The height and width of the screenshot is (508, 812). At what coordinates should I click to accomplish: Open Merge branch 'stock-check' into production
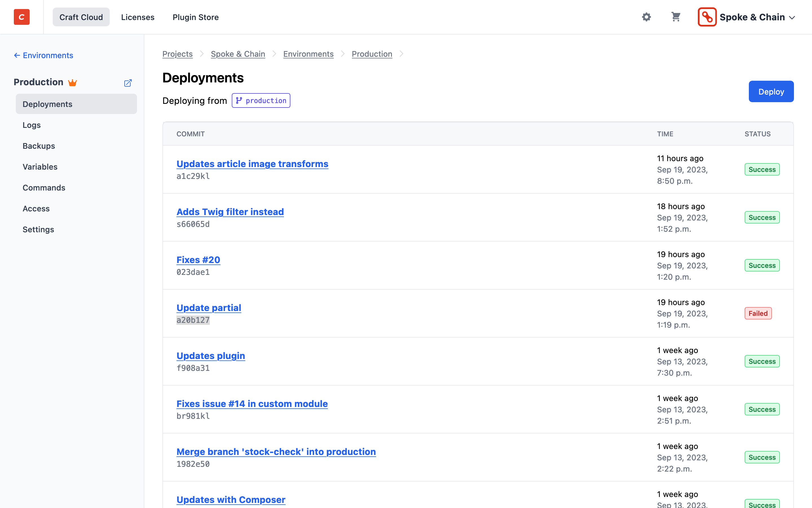[276, 452]
